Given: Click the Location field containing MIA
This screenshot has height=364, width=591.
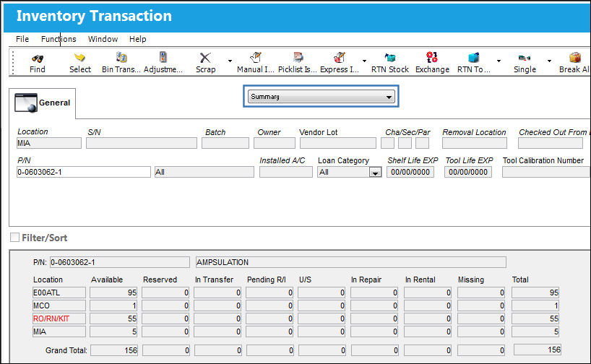Looking at the screenshot, I should click(x=49, y=143).
